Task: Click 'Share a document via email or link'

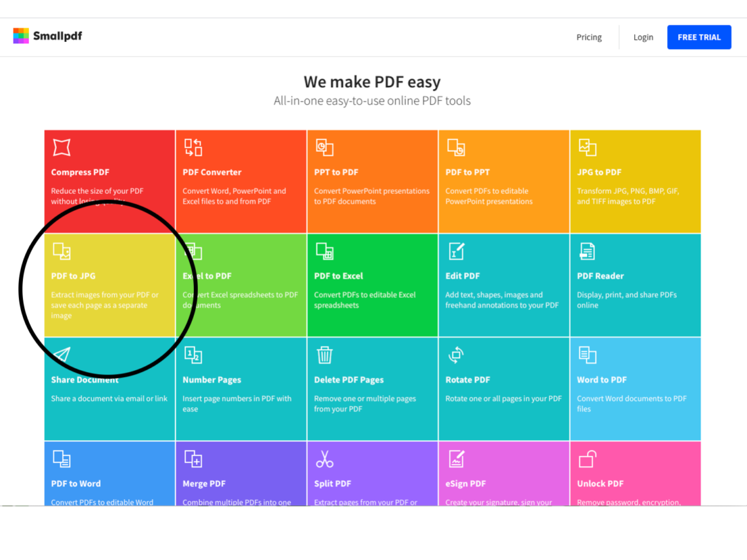Action: click(109, 399)
